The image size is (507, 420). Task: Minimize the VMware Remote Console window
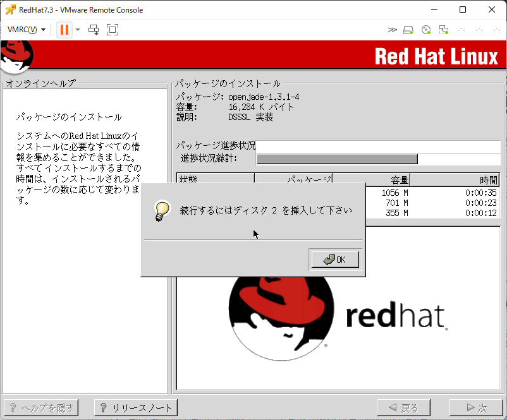coord(434,9)
